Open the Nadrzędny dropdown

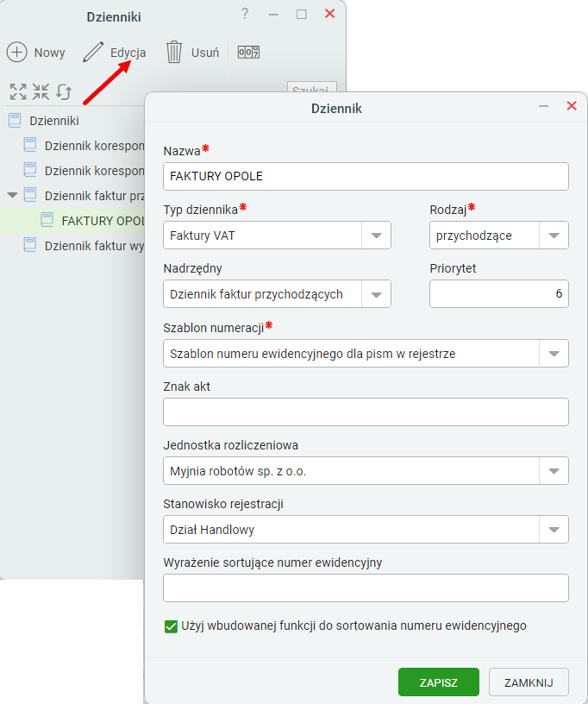(376, 294)
